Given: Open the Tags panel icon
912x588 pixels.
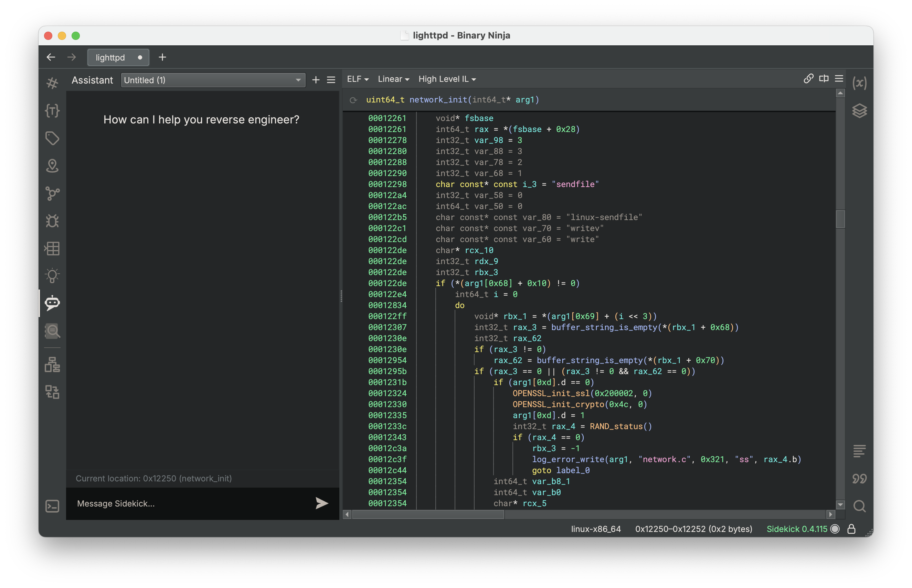Looking at the screenshot, I should 52,138.
